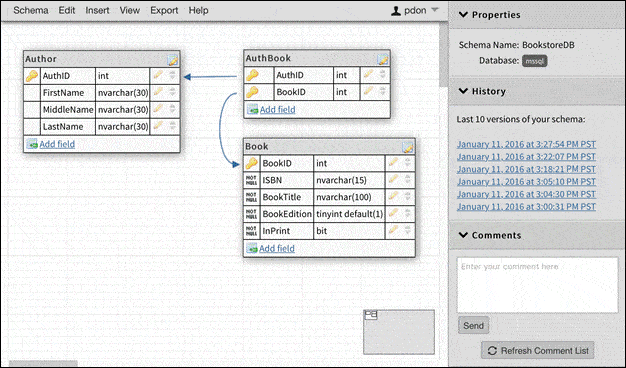
Task: Edit the ISBN field with pencil icon
Action: 393,179
